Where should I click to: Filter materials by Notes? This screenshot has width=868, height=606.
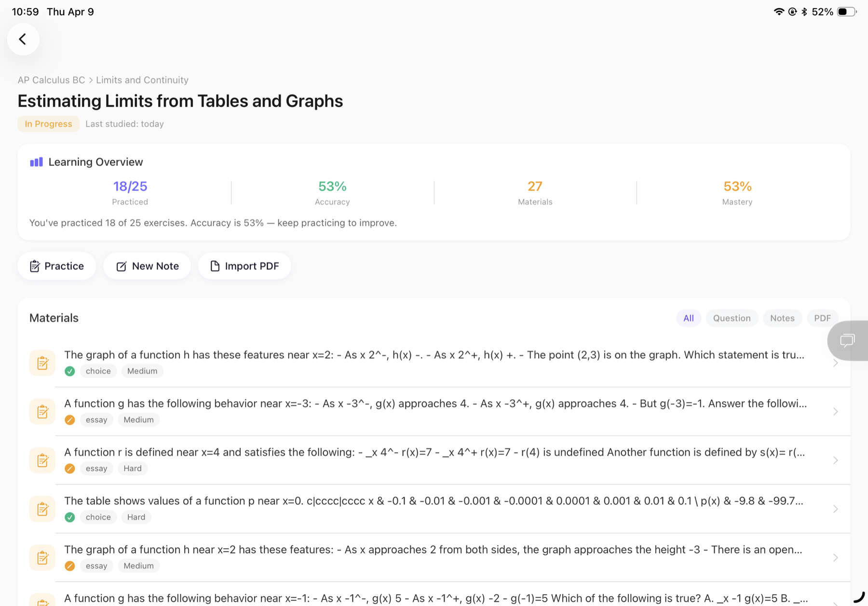tap(782, 318)
